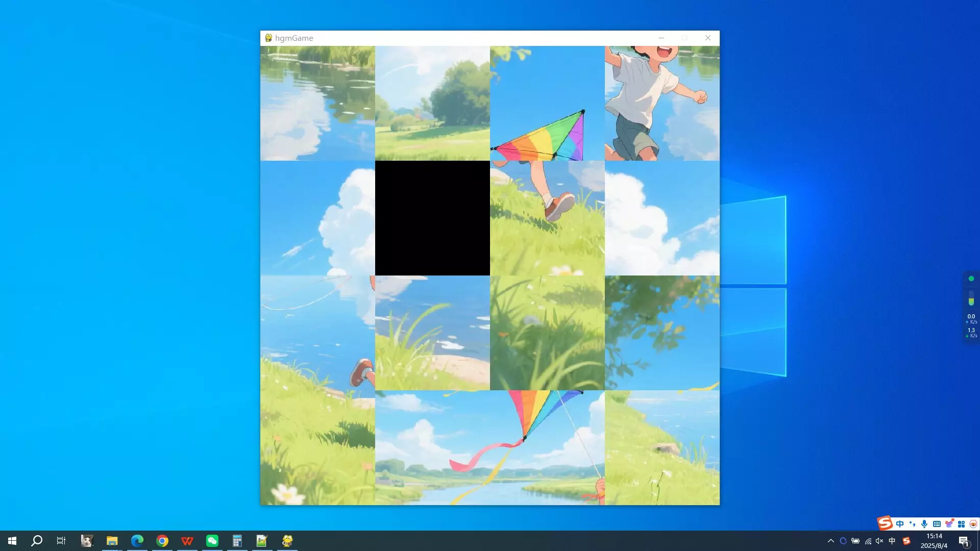This screenshot has width=980, height=551.
Task: Open WeChat from the taskbar
Action: 212,540
